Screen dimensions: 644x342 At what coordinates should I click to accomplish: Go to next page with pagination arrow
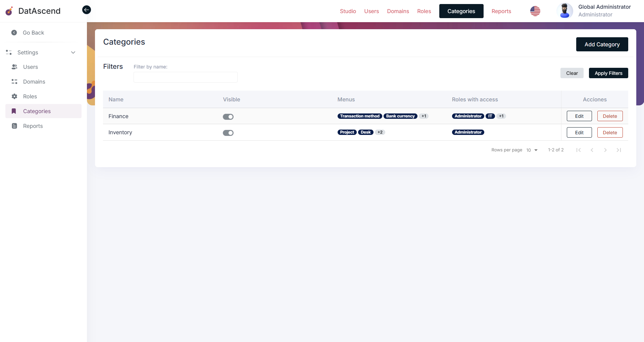point(605,150)
